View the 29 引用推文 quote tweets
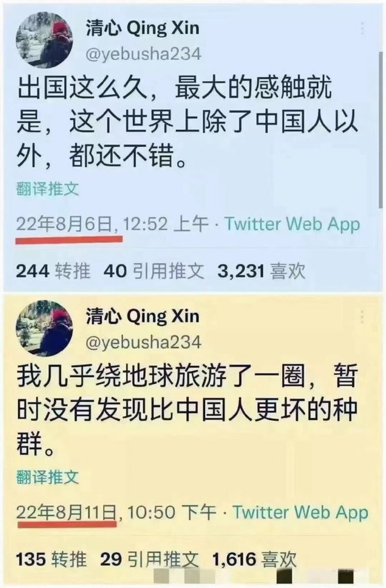The height and width of the screenshot is (588, 386). tap(149, 559)
